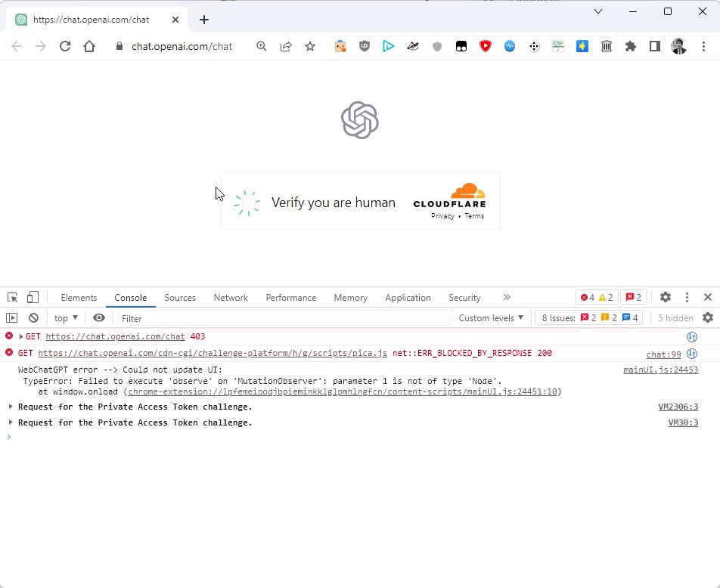Open the pica.js script URL link

213,353
